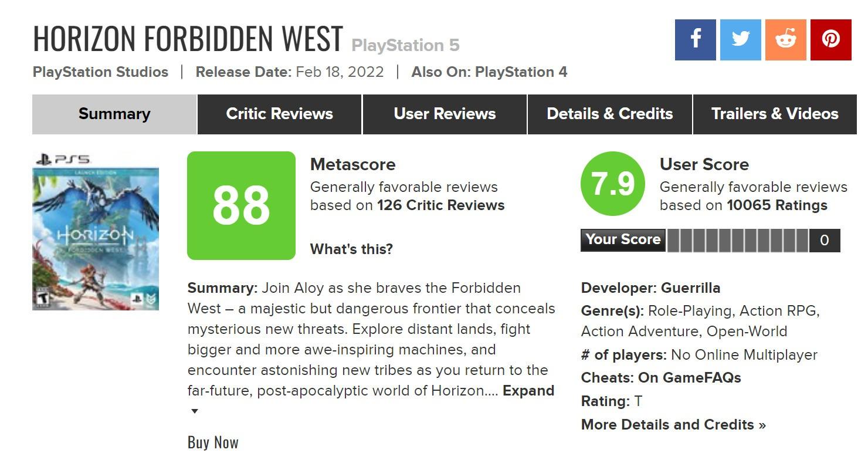View the 10065 Ratings link

pos(777,205)
